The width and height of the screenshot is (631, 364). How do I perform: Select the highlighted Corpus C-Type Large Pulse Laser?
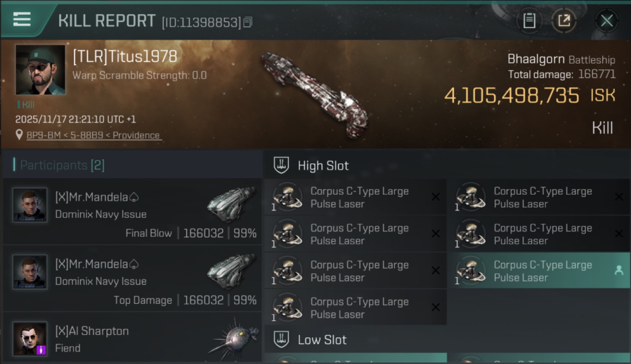click(539, 270)
